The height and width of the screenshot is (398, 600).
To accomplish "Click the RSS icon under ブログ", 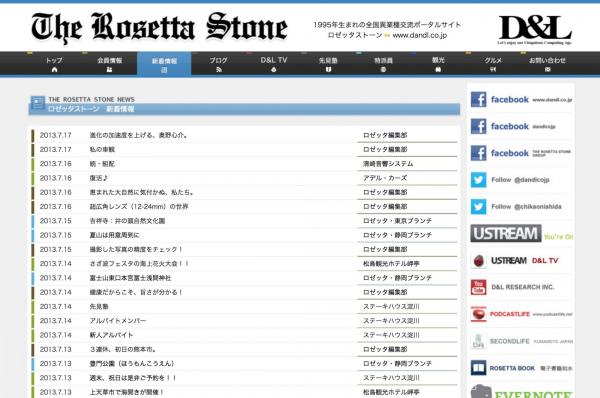I will [x=218, y=70].
